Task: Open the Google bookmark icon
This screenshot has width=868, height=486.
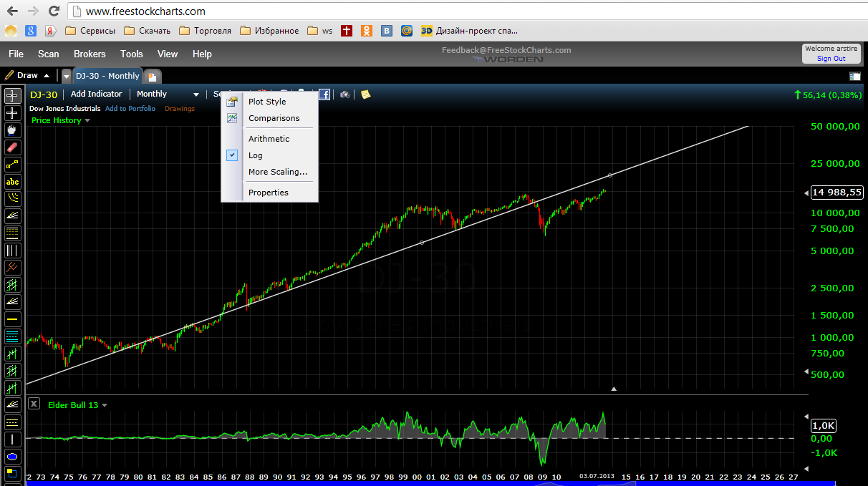Action: tap(30, 31)
